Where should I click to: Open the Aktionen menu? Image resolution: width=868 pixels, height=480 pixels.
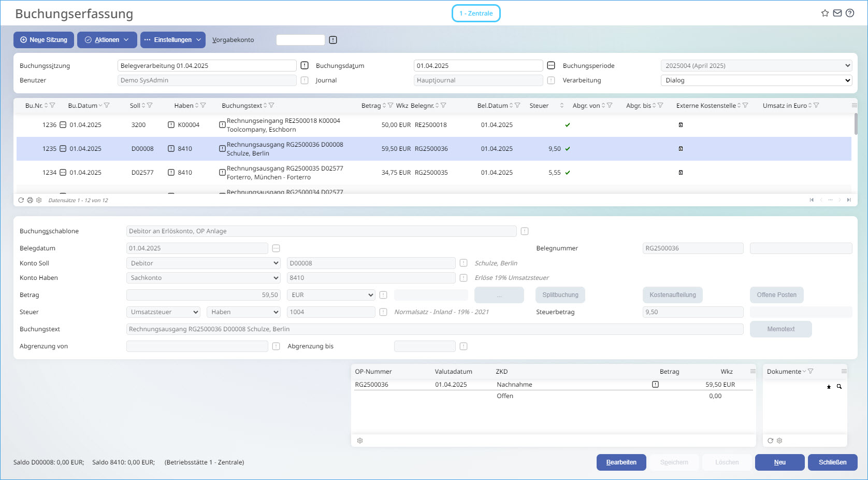tap(107, 40)
